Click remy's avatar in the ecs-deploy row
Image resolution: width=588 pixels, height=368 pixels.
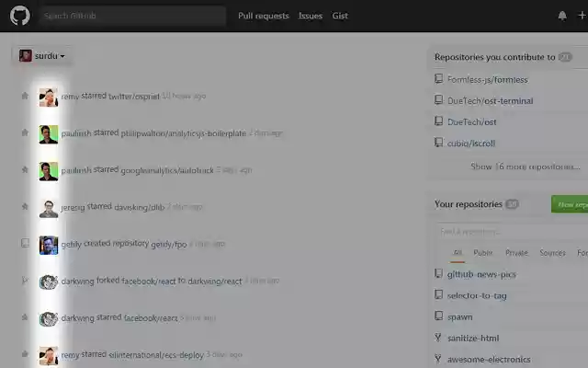coord(49,356)
